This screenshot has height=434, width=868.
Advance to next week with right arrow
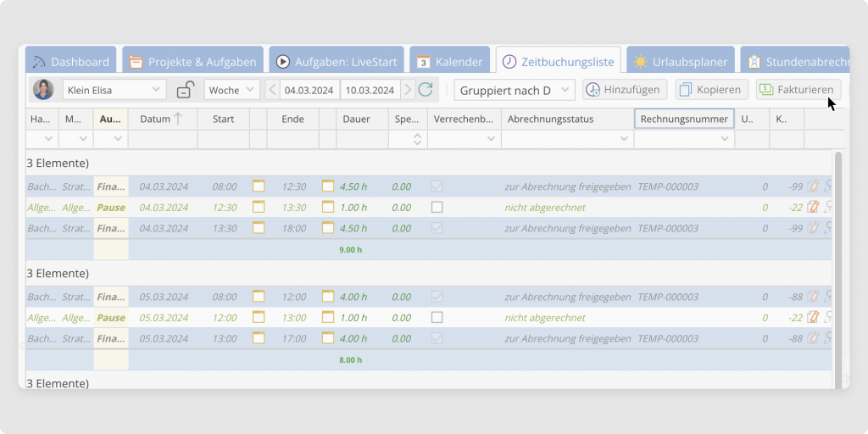[x=408, y=90]
